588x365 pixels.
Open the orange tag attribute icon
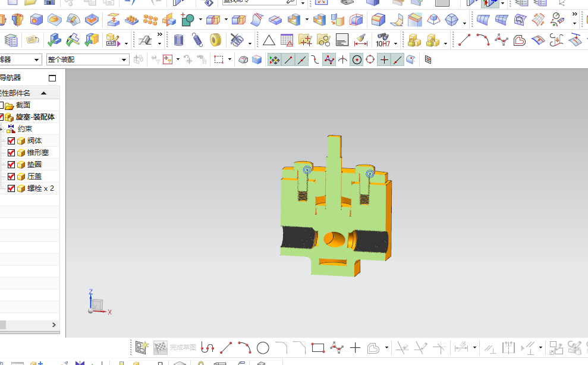33,40
